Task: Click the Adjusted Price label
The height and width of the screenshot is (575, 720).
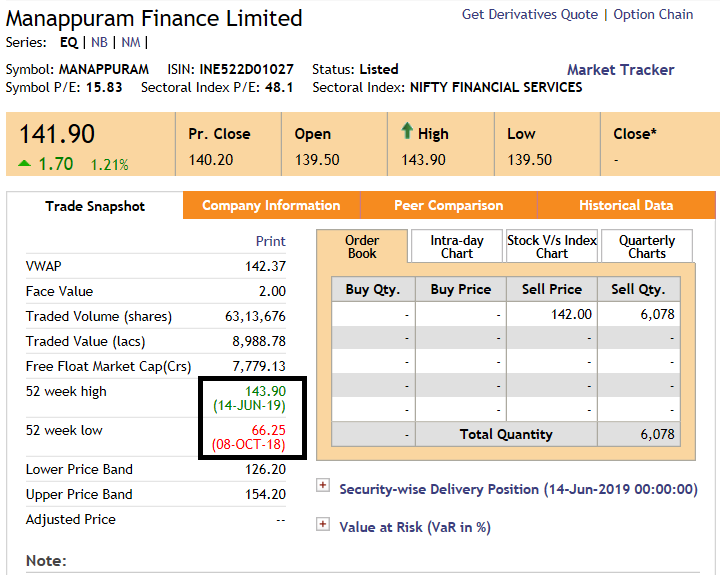Action: (x=71, y=519)
